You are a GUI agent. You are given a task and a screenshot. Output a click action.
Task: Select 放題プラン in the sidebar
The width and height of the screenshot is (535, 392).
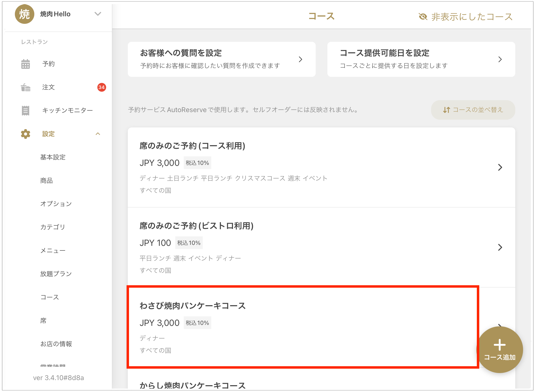point(56,274)
